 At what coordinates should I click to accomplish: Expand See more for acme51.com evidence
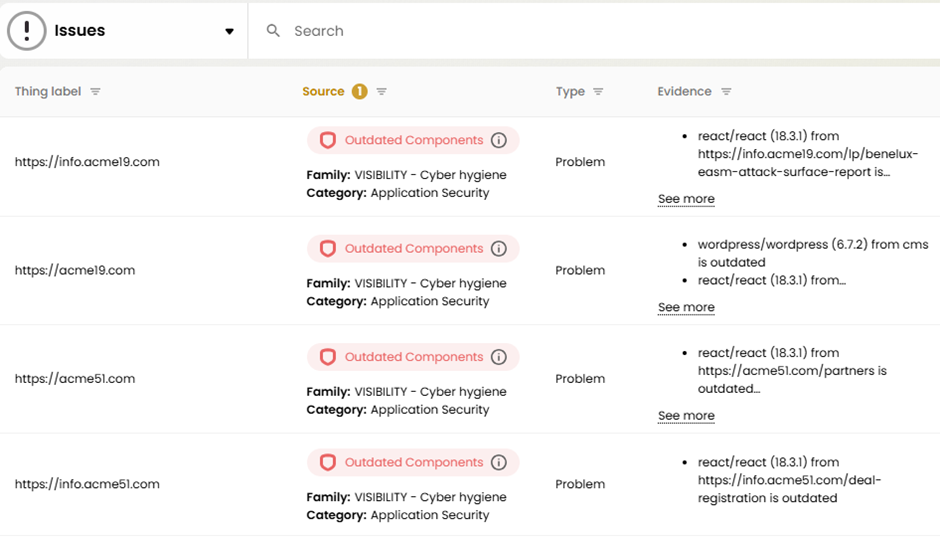click(686, 416)
